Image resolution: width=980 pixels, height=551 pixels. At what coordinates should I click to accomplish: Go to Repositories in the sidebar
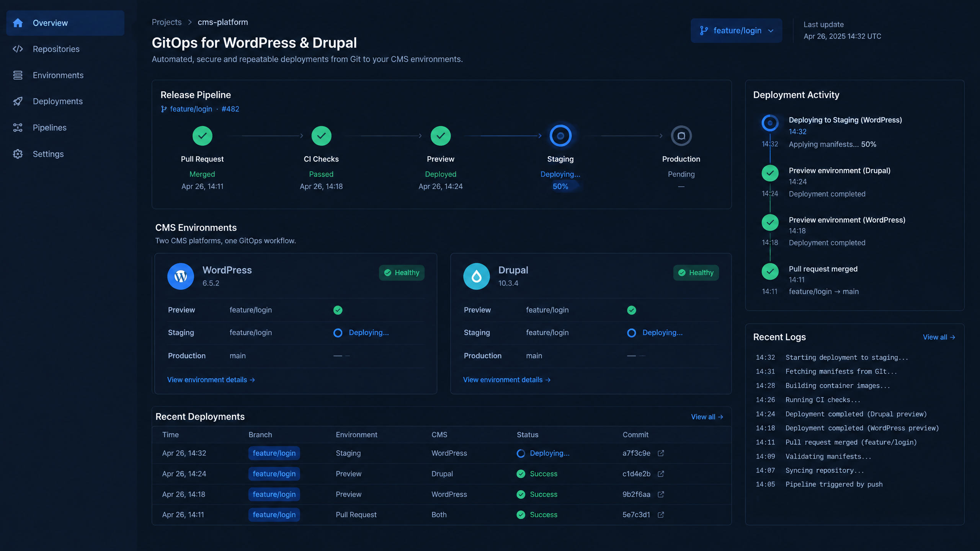pyautogui.click(x=56, y=49)
